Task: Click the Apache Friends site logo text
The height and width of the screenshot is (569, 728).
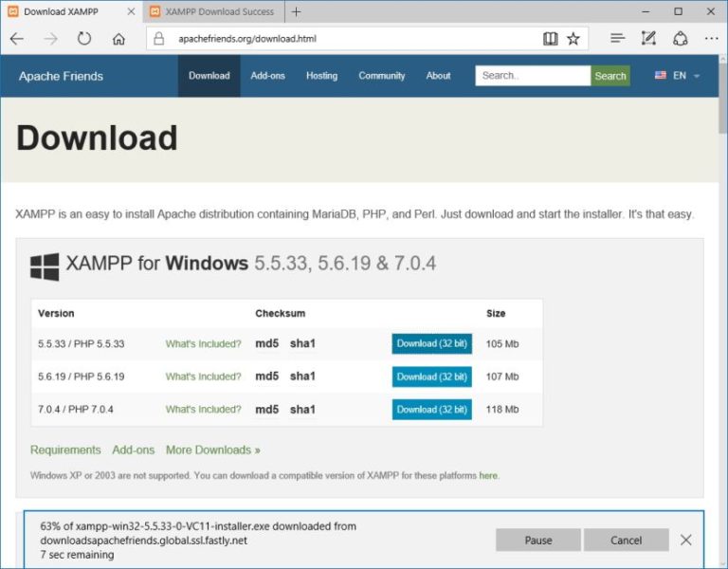Action: coord(61,76)
